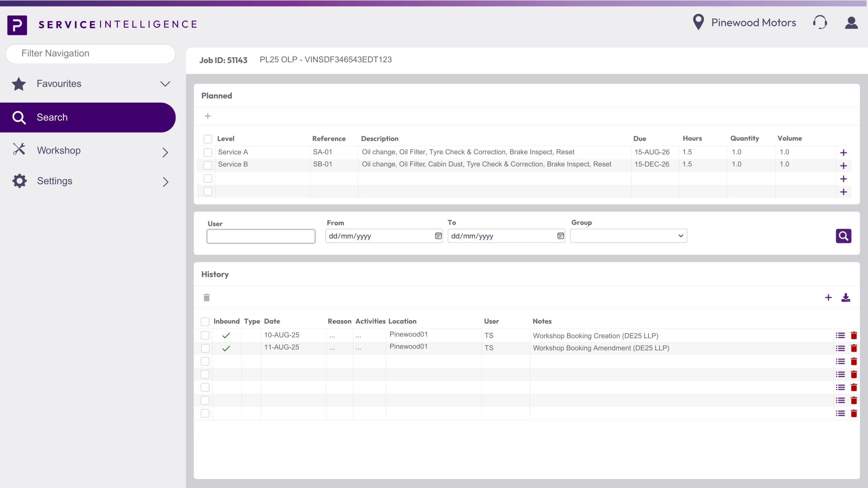Image resolution: width=868 pixels, height=488 pixels.
Task: Click the 15-DEC-26 due date cell
Action: pyautogui.click(x=652, y=164)
